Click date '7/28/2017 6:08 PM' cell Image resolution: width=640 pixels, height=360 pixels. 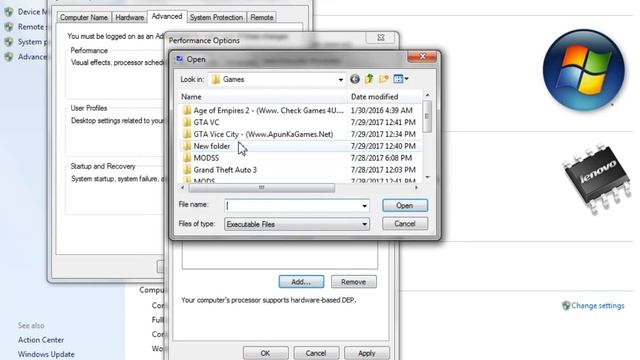click(x=381, y=158)
